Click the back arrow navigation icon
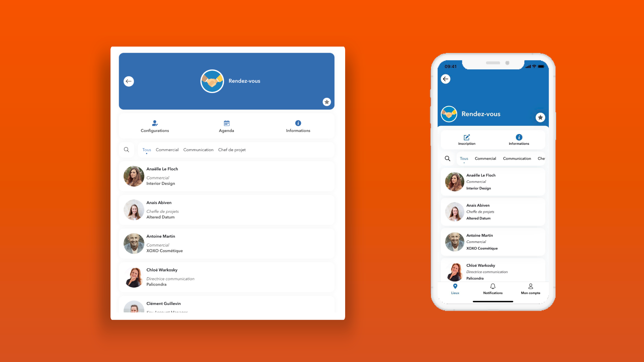The height and width of the screenshot is (362, 644). point(129,81)
